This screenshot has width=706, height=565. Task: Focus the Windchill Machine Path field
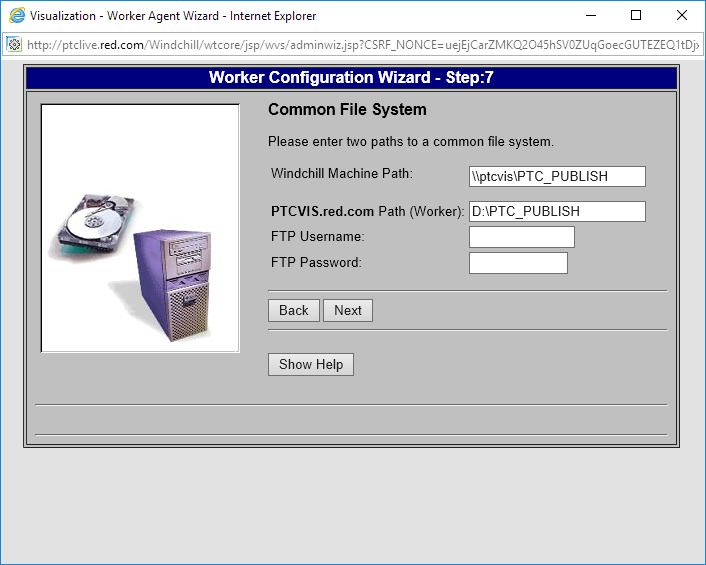[x=557, y=176]
